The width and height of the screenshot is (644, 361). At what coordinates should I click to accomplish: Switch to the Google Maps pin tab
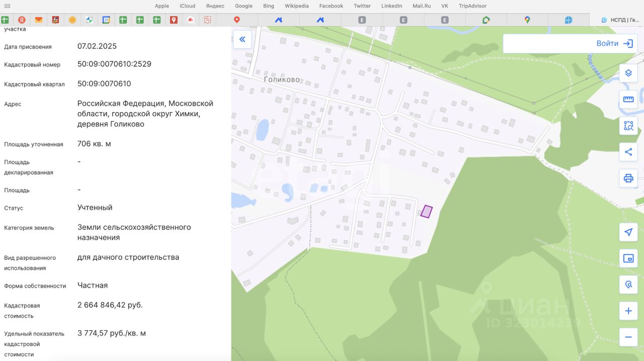(x=527, y=20)
